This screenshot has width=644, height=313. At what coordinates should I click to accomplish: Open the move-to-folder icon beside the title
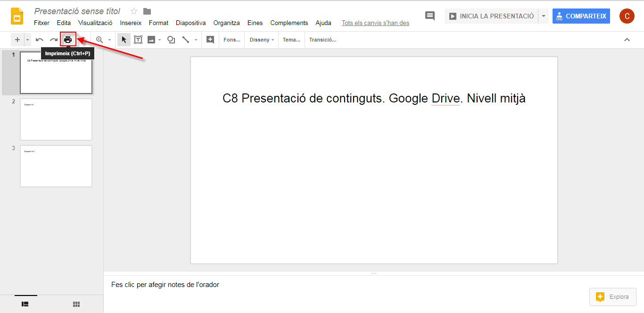pos(147,11)
